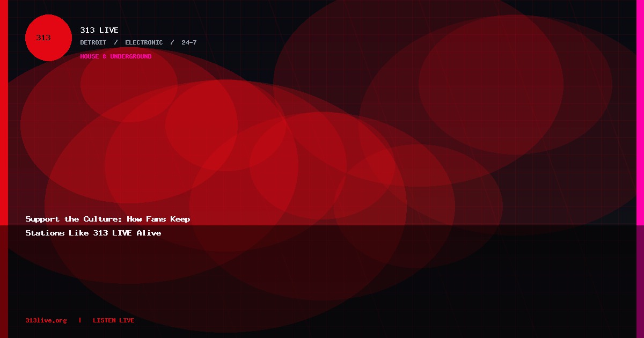Click the separator between 313live.org and LISTEN LIVE

[x=80, y=320]
